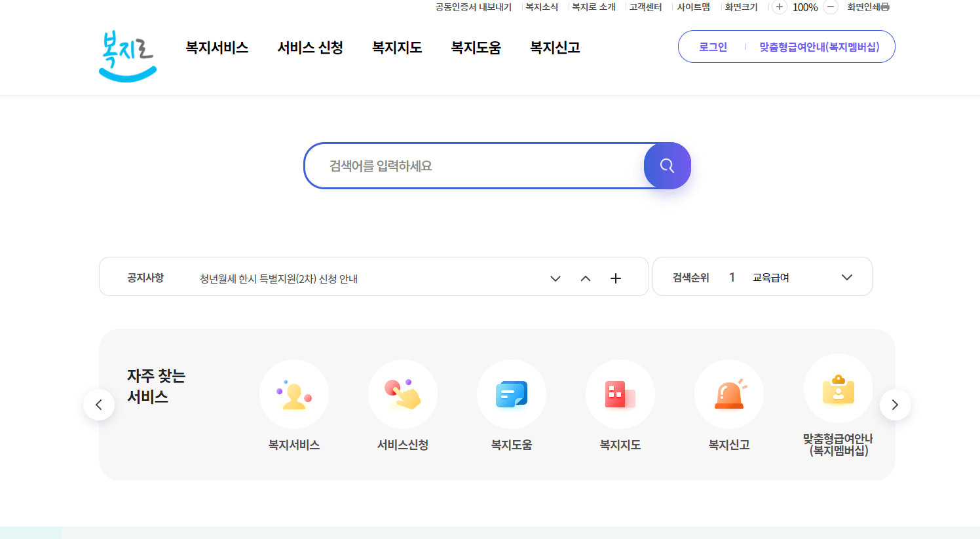980x539 pixels.
Task: Open the 복지지도 building icon
Action: click(620, 394)
